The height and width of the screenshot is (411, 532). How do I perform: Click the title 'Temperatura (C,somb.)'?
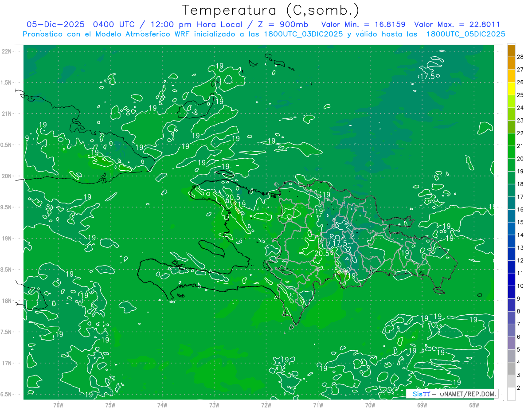pos(270,10)
